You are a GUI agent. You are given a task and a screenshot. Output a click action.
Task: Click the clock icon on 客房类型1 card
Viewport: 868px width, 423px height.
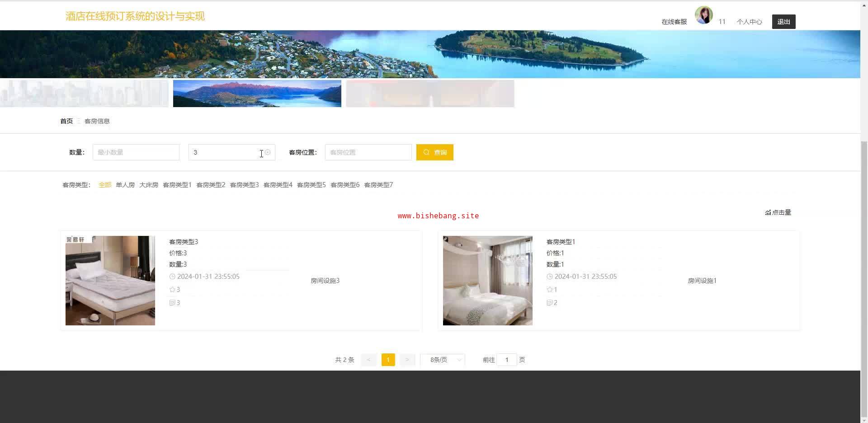click(549, 277)
